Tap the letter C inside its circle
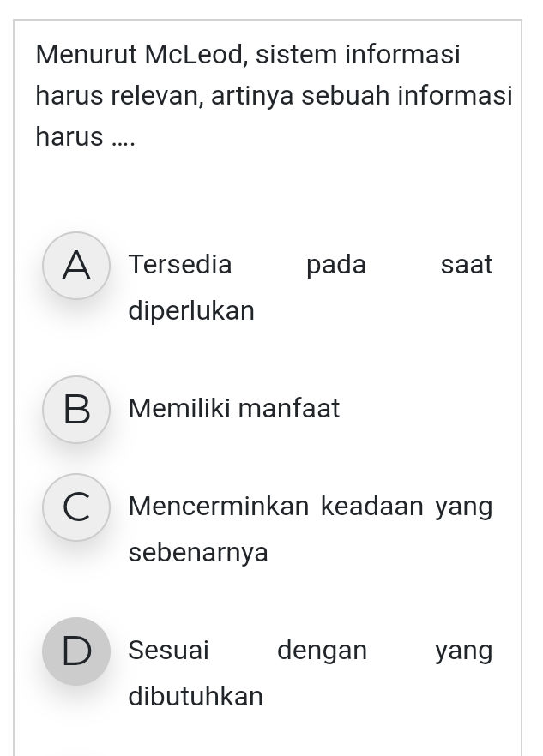The height and width of the screenshot is (756, 543). click(x=76, y=507)
